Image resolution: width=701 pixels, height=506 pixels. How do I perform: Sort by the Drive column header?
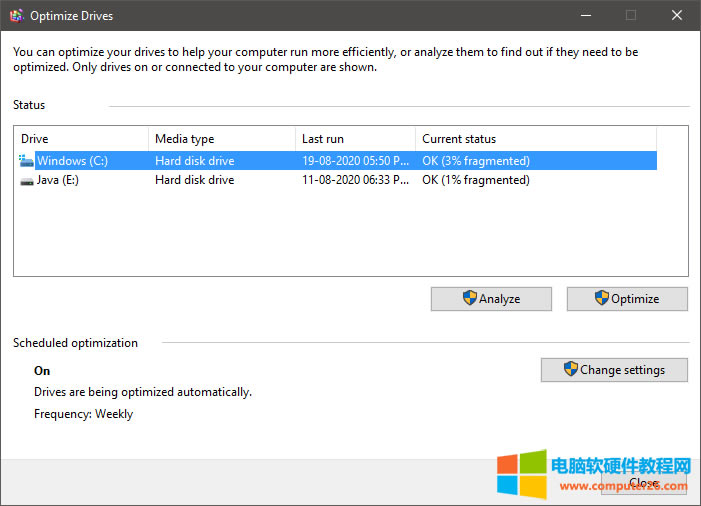[x=81, y=139]
